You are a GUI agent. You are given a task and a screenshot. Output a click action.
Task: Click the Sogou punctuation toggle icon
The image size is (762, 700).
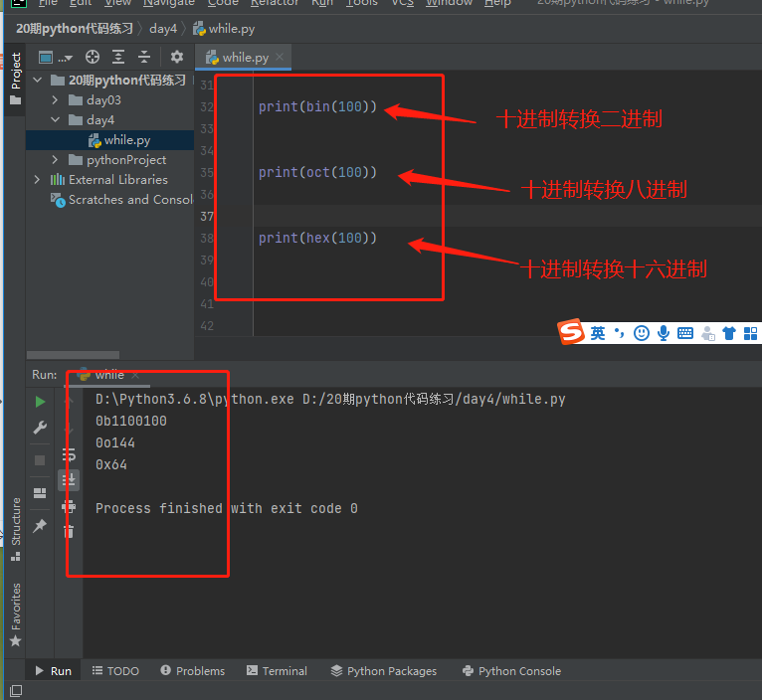pos(619,333)
